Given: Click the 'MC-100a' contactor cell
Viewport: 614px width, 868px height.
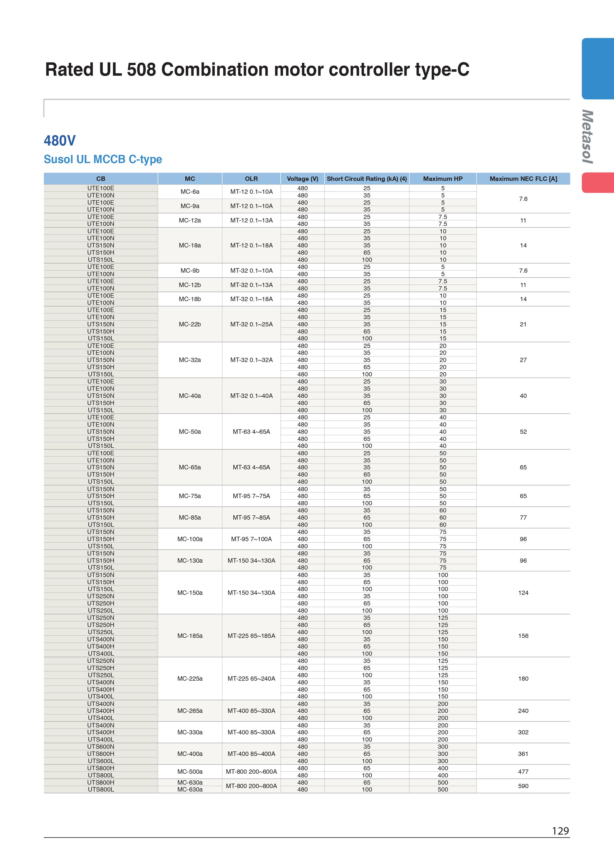Looking at the screenshot, I should point(190,539).
